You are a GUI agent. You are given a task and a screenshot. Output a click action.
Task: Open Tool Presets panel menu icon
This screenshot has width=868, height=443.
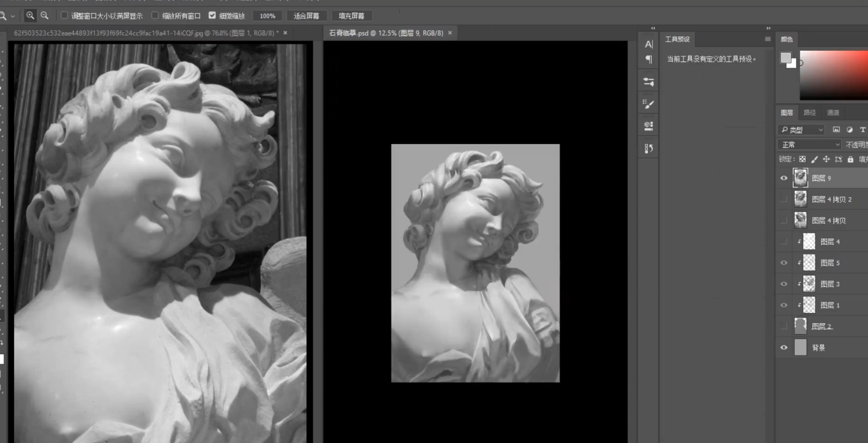tap(767, 39)
